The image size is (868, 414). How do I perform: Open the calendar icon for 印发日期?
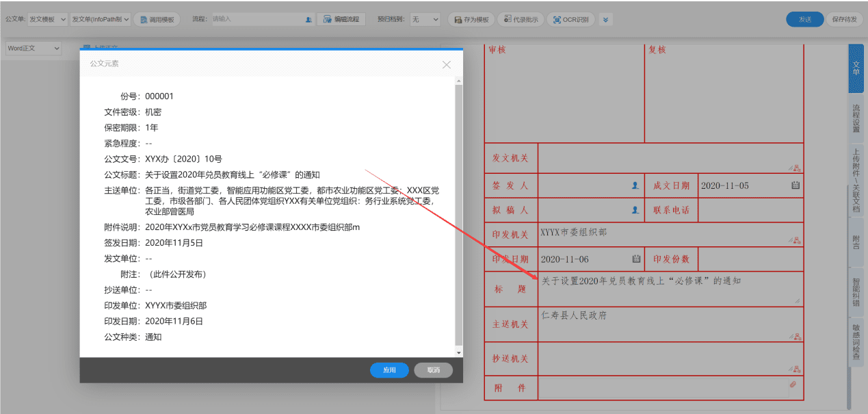tap(635, 259)
